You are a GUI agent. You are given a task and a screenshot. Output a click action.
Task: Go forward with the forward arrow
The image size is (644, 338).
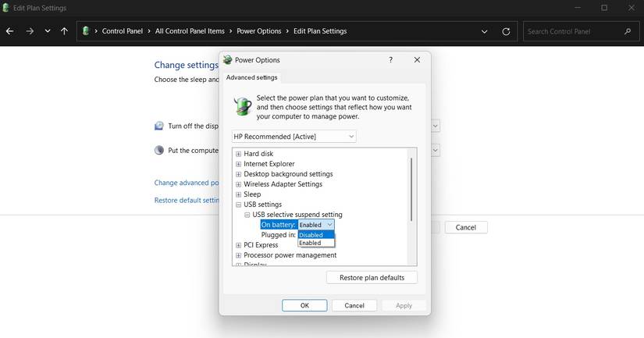[30, 31]
